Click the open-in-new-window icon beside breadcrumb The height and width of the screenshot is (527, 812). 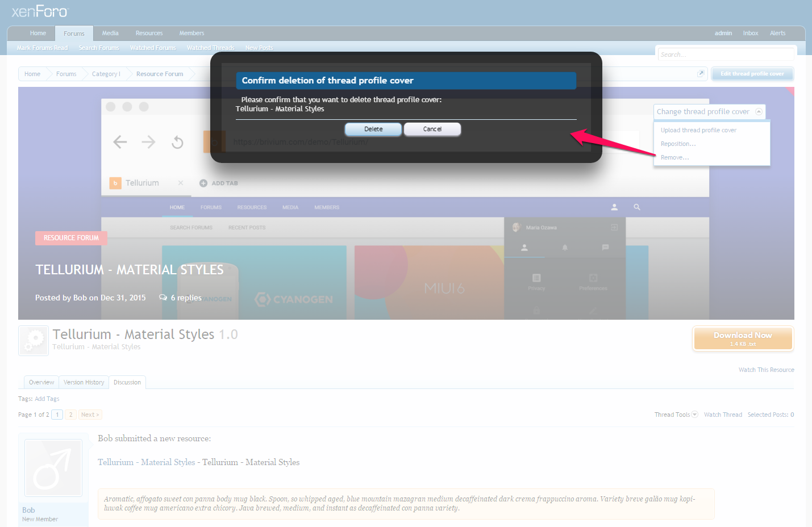coord(701,73)
